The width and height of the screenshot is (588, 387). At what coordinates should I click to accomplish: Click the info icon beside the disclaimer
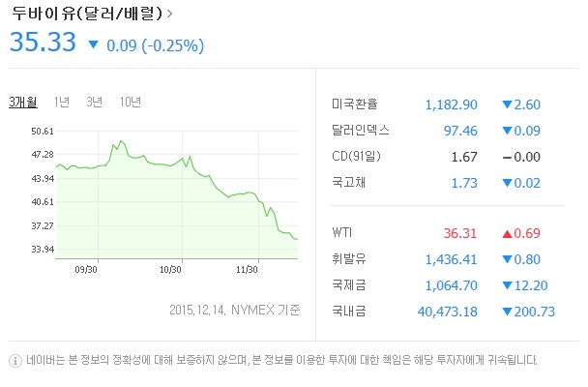15,361
